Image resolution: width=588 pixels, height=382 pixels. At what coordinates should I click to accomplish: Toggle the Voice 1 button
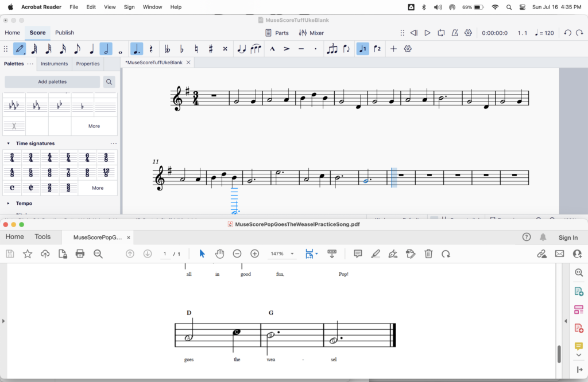pos(362,49)
